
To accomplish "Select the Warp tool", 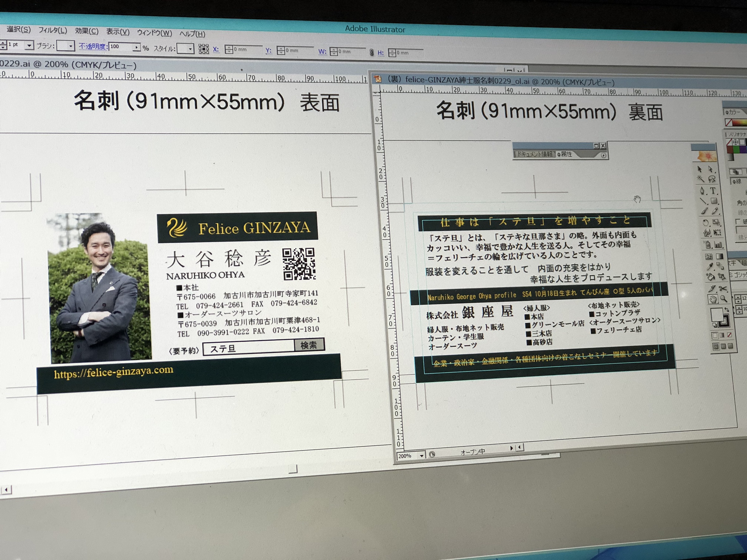I will pyautogui.click(x=707, y=233).
